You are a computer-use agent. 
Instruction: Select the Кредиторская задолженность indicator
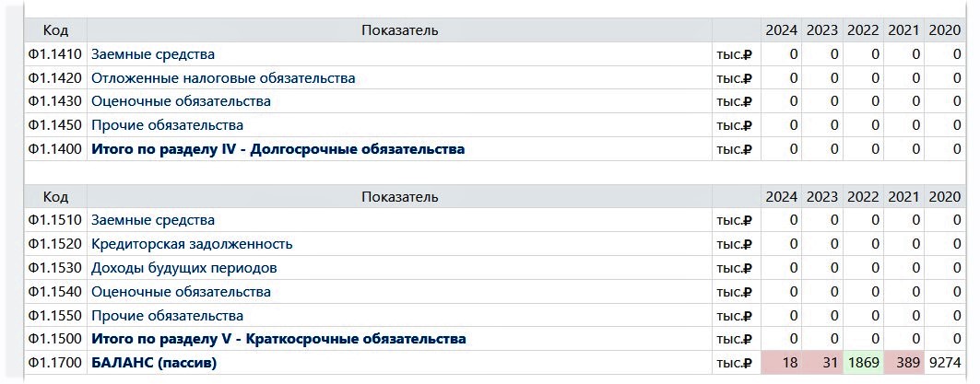192,244
